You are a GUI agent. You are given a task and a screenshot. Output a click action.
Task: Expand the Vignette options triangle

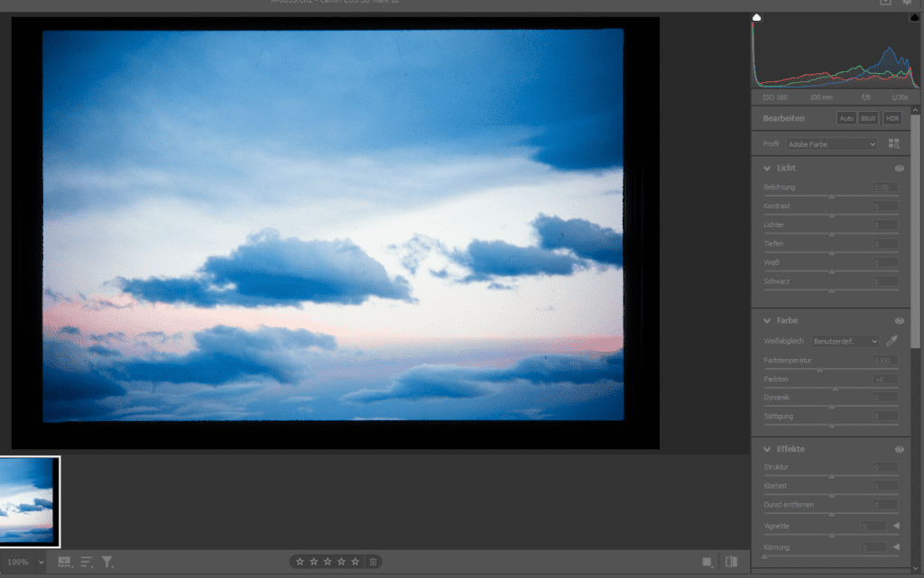[x=896, y=526]
